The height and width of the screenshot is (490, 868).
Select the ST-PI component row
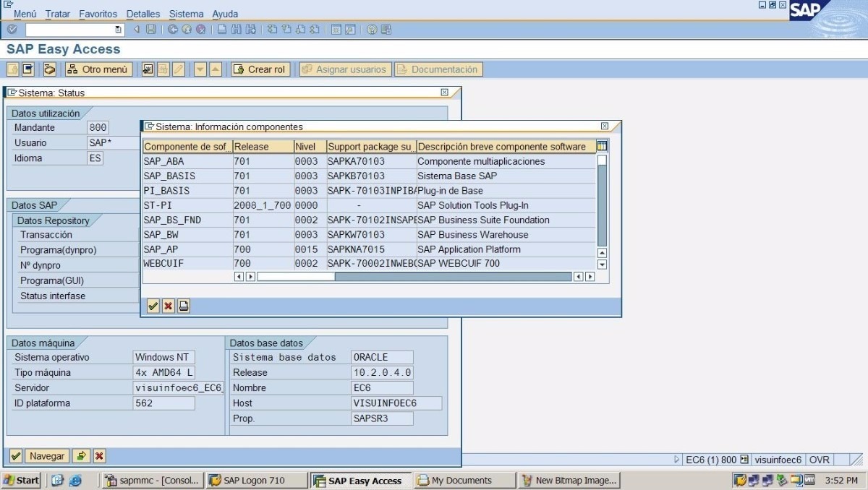point(369,205)
